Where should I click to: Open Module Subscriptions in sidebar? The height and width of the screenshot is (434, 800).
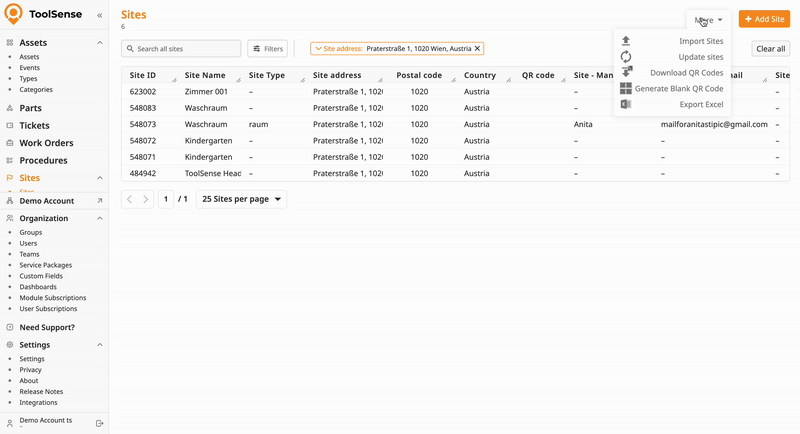click(x=53, y=298)
